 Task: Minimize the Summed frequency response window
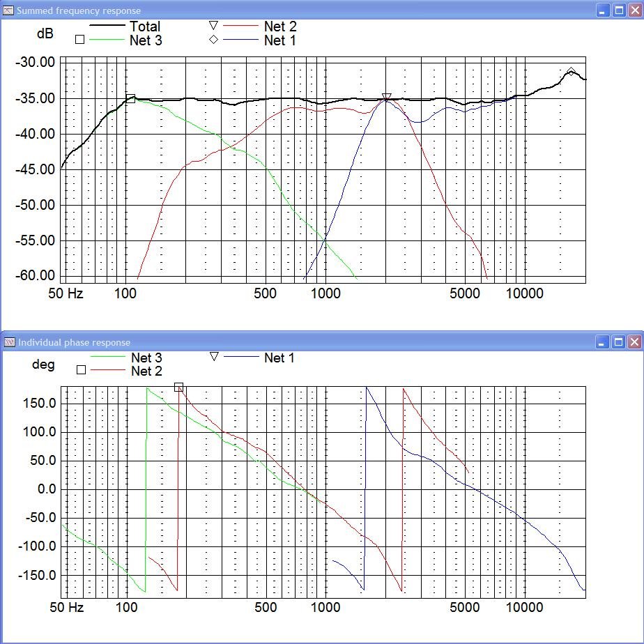(x=603, y=10)
